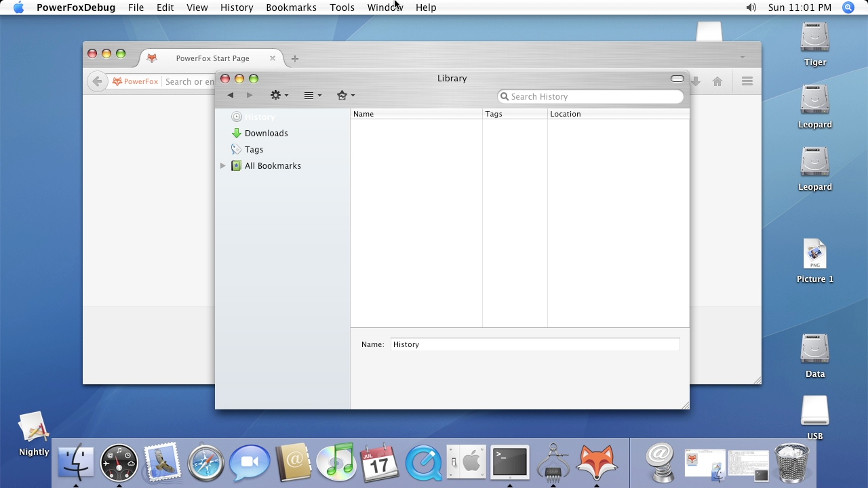This screenshot has width=868, height=488.
Task: Open Import and Backup star menu
Action: tap(346, 96)
